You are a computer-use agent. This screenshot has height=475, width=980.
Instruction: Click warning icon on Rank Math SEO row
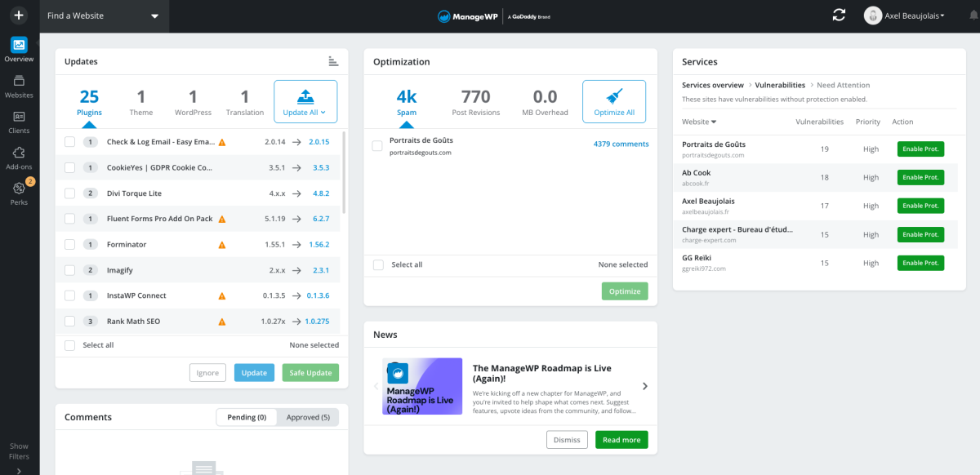(222, 322)
